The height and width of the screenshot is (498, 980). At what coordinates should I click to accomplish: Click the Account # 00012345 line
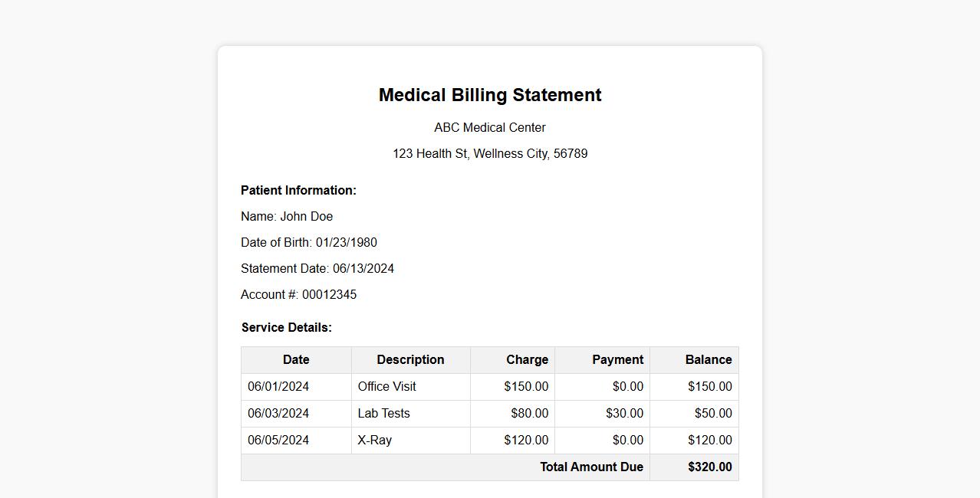298,294
